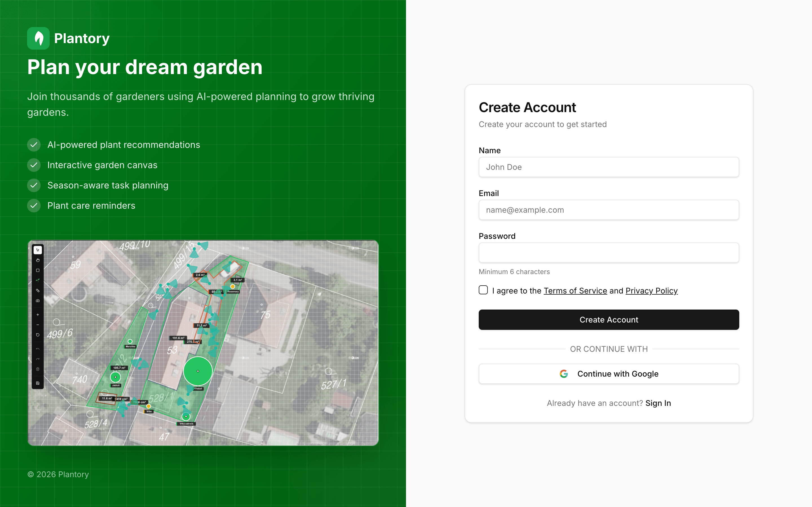Check the Terms of Service agreement checkbox
Viewport: 812px width, 507px height.
(483, 290)
